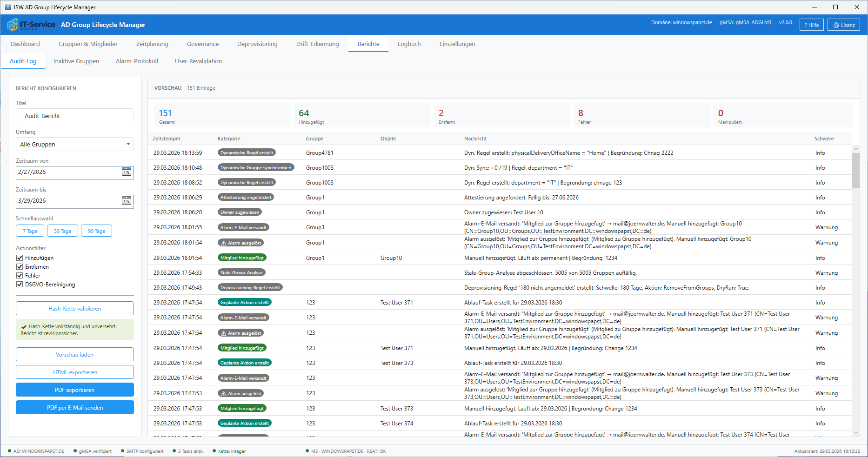The height and width of the screenshot is (457, 868).
Task: Disable the DSGVO-Bereinigung filter checkbox
Action: 20,285
